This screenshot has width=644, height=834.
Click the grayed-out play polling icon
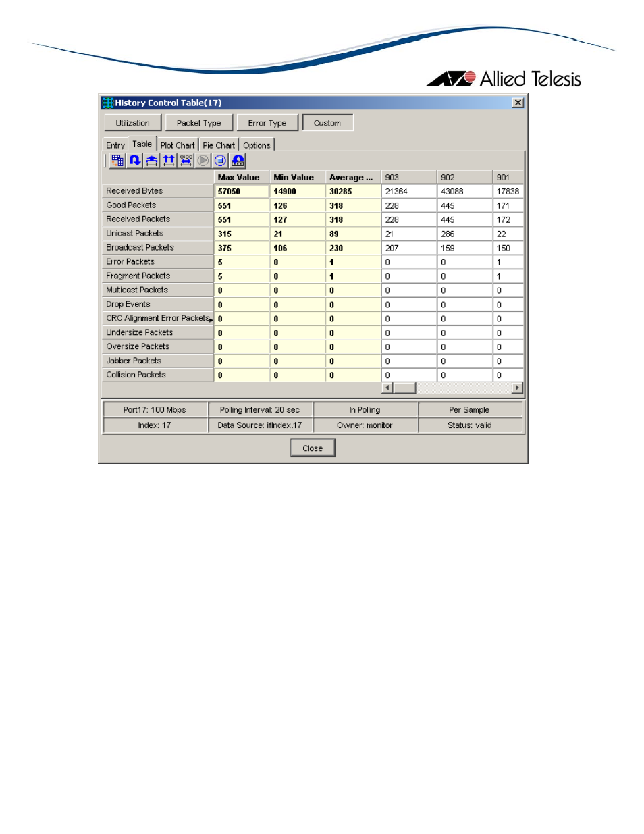click(203, 161)
